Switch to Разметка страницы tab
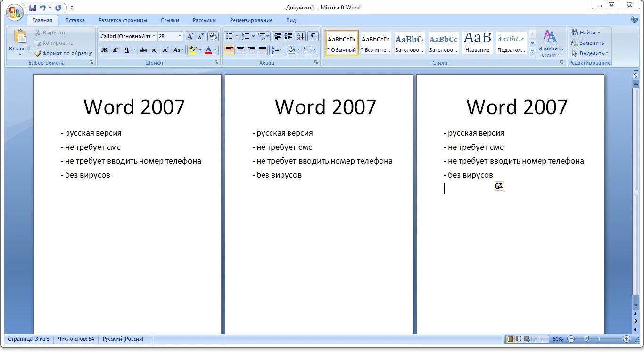 pos(123,20)
